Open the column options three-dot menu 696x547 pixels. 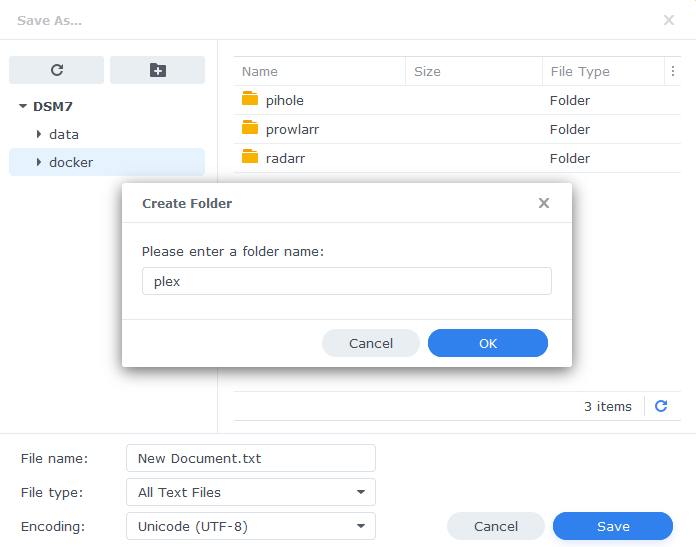pyautogui.click(x=673, y=71)
